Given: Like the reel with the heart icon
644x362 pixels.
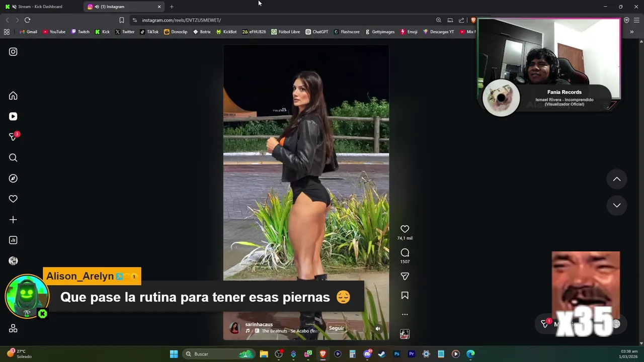Looking at the screenshot, I should tap(405, 229).
